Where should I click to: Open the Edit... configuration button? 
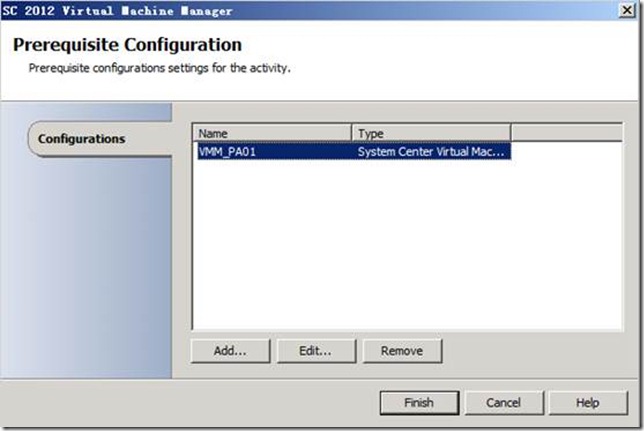(316, 351)
